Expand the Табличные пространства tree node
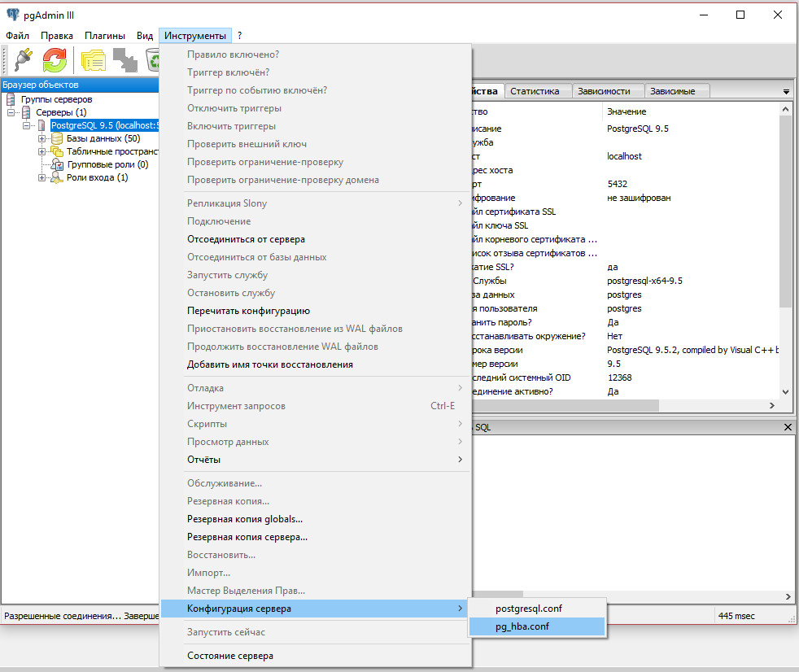 point(41,151)
